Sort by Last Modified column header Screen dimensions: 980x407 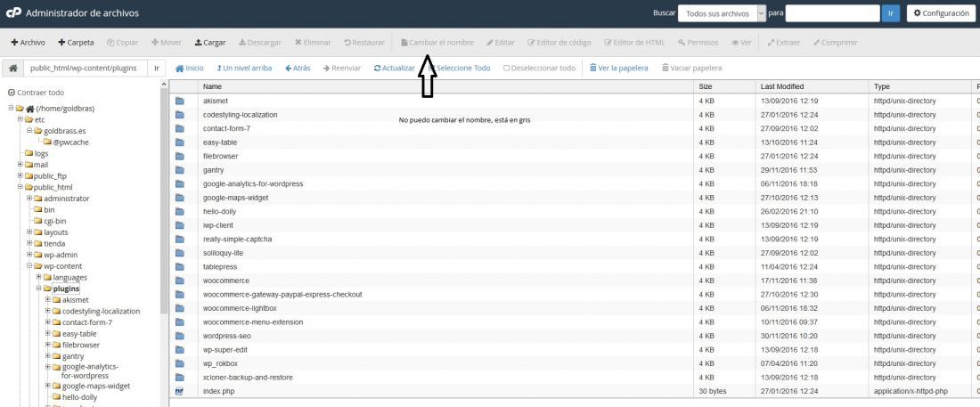point(813,86)
